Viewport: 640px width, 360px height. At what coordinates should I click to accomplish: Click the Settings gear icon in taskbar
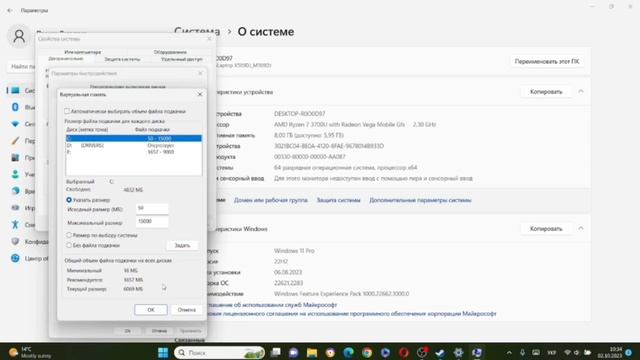(458, 352)
